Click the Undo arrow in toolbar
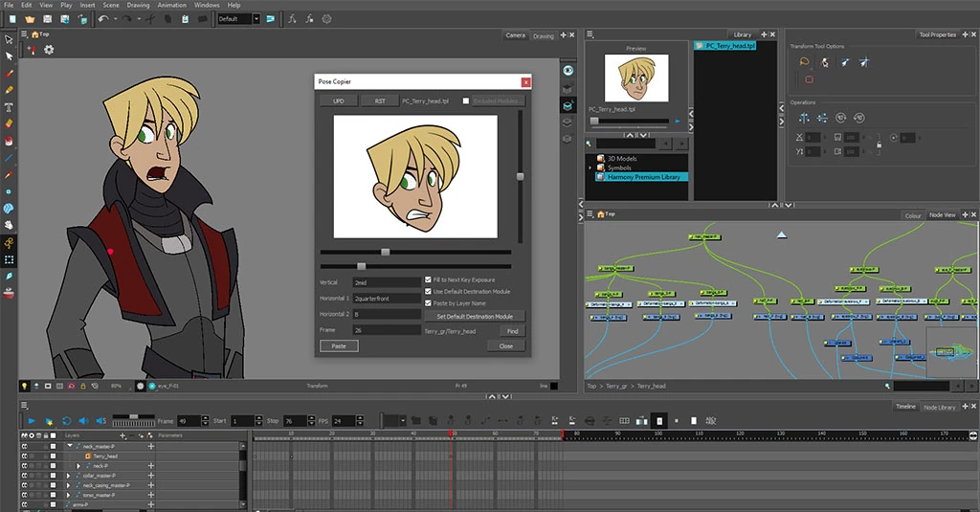This screenshot has width=980, height=512. click(103, 18)
